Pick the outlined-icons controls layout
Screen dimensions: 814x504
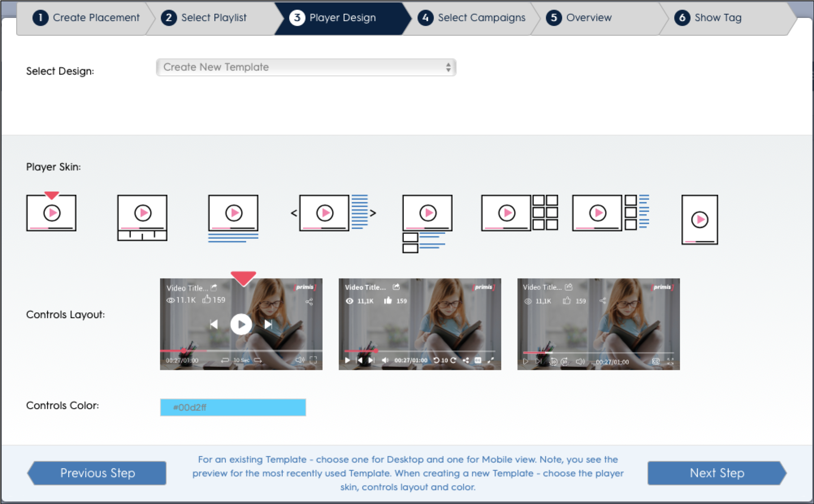tap(598, 324)
